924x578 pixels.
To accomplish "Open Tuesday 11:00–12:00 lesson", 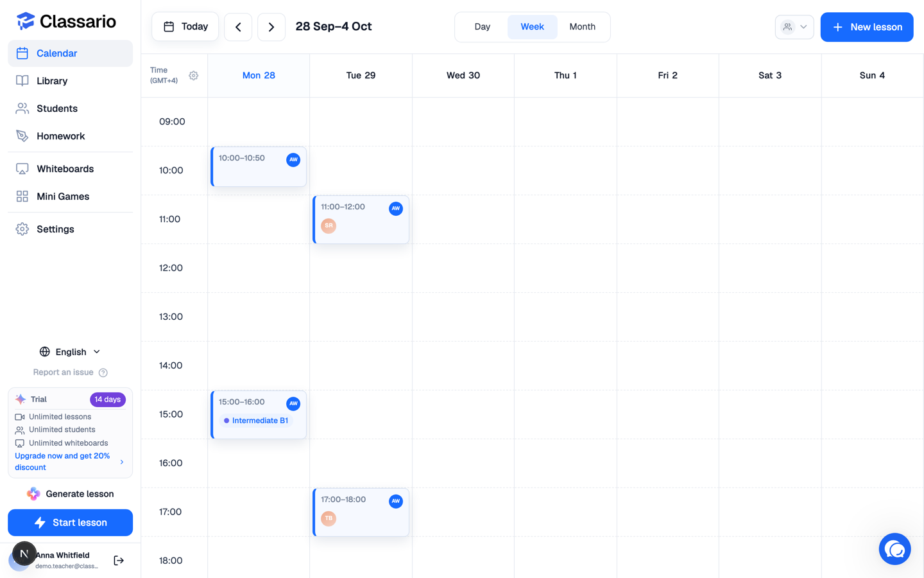I will click(x=361, y=220).
